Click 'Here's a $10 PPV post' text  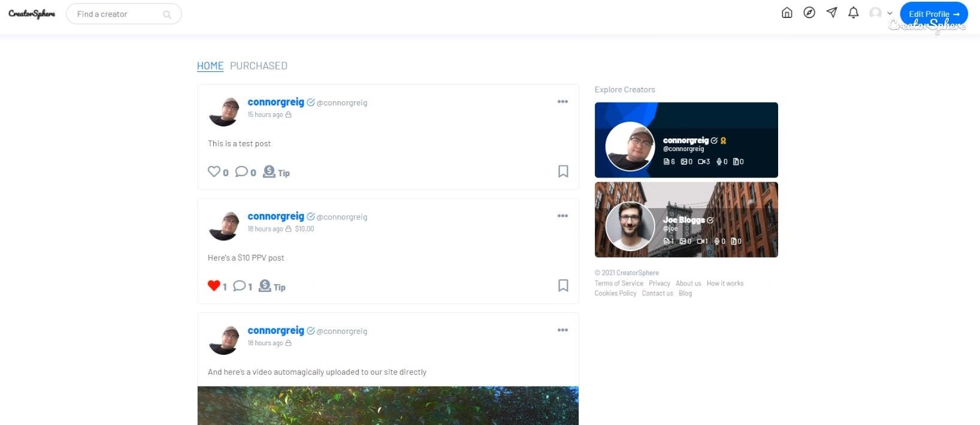pos(246,258)
